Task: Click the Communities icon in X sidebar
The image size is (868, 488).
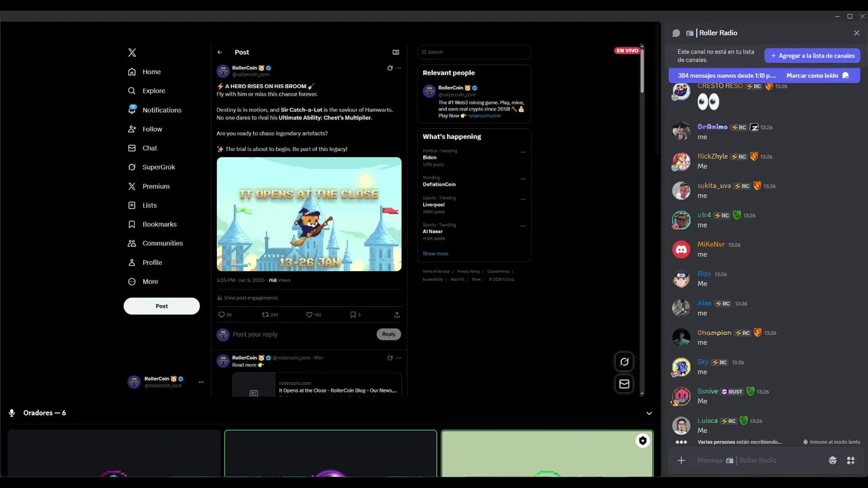Action: (x=132, y=243)
